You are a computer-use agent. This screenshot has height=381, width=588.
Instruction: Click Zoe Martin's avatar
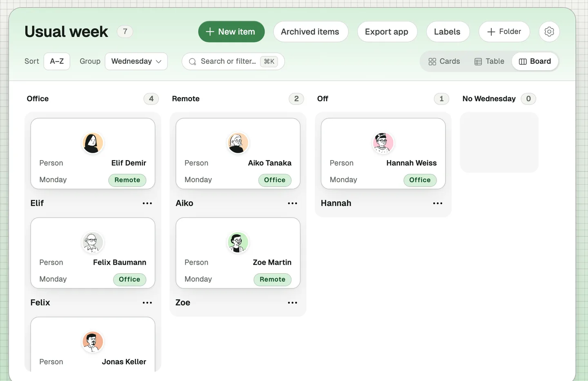[x=238, y=242]
